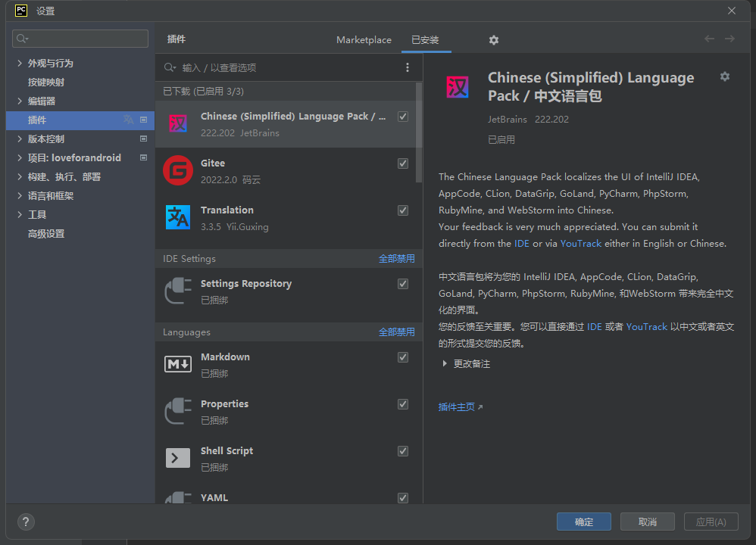756x545 pixels.
Task: Switch to the Marketplace tab
Action: (364, 40)
